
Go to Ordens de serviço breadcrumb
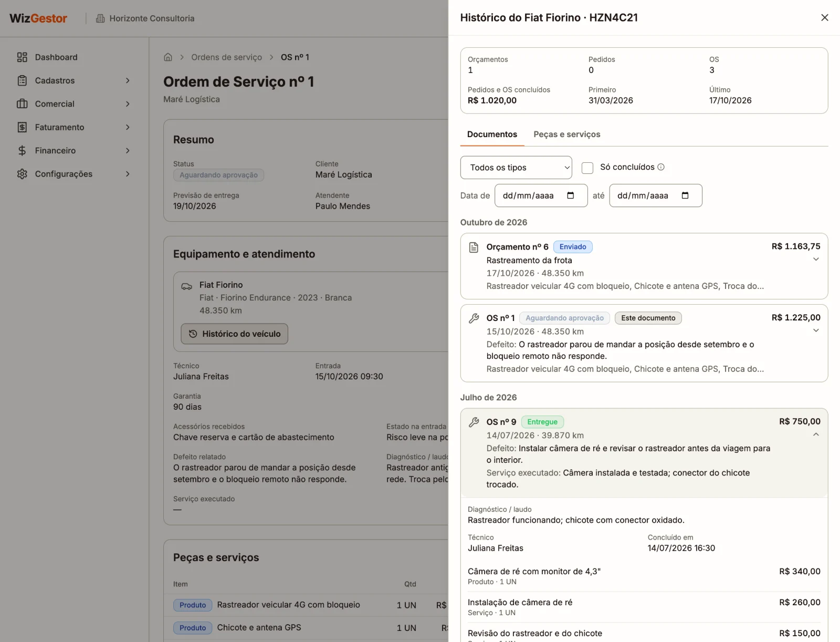coord(226,57)
